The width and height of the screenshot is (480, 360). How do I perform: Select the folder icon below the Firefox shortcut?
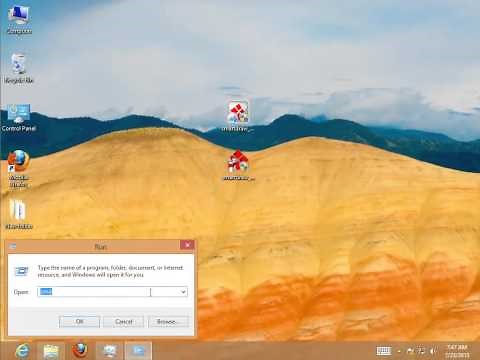[19, 214]
